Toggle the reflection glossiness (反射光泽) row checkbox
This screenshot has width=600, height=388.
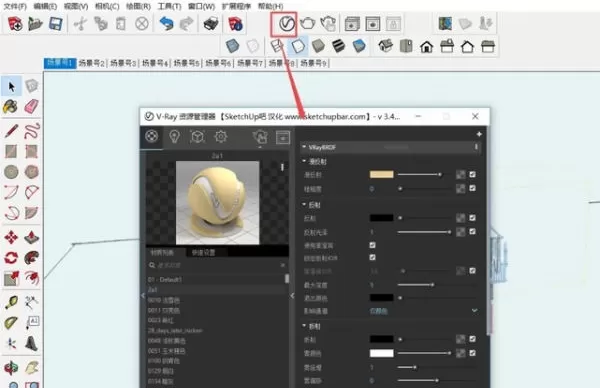(473, 231)
